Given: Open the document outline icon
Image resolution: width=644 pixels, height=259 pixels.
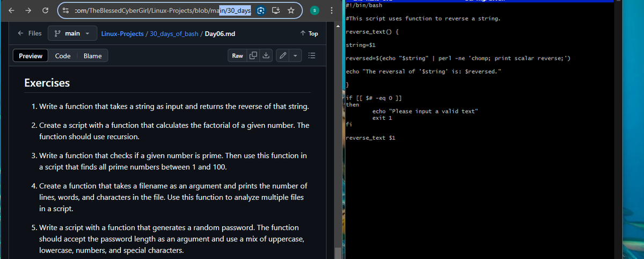Looking at the screenshot, I should (x=313, y=56).
